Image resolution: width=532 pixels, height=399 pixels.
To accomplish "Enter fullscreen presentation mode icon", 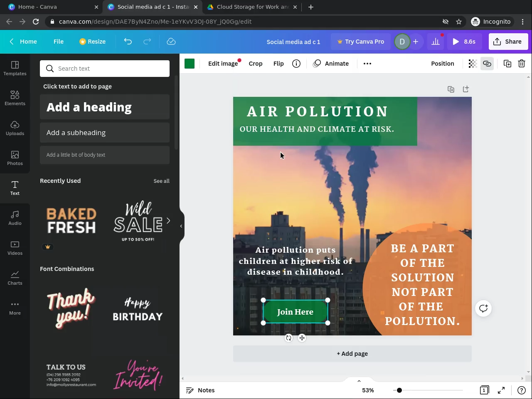I will pos(501,390).
